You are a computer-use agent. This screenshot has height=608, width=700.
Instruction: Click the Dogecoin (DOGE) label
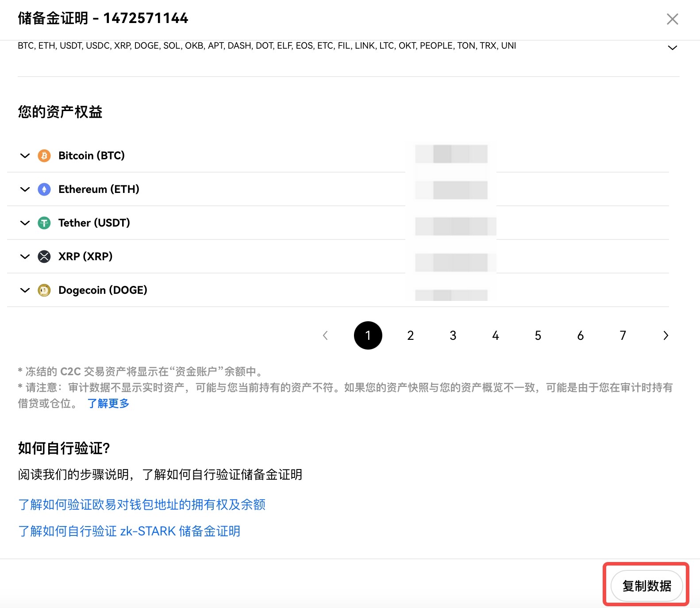click(103, 290)
